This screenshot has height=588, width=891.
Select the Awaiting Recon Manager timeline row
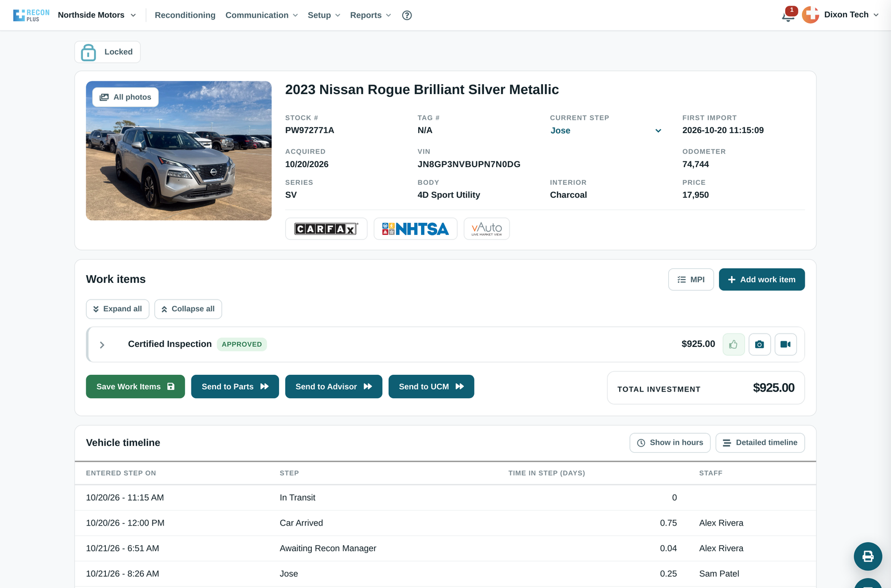(x=445, y=548)
